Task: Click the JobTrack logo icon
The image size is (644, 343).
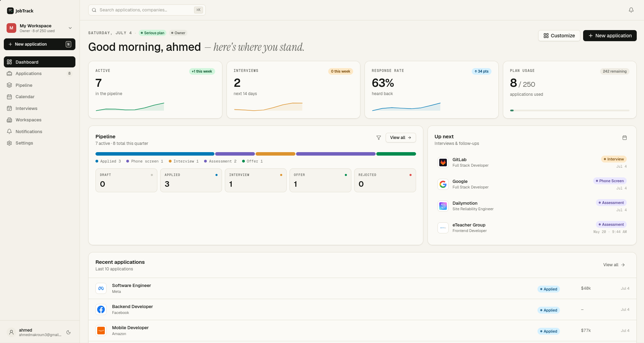Action: tap(10, 11)
